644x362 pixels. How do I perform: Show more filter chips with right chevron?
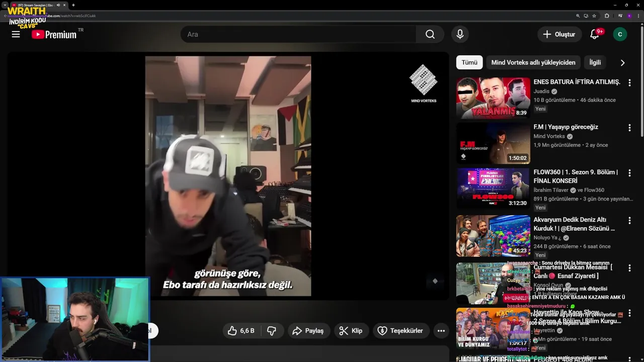tap(622, 62)
